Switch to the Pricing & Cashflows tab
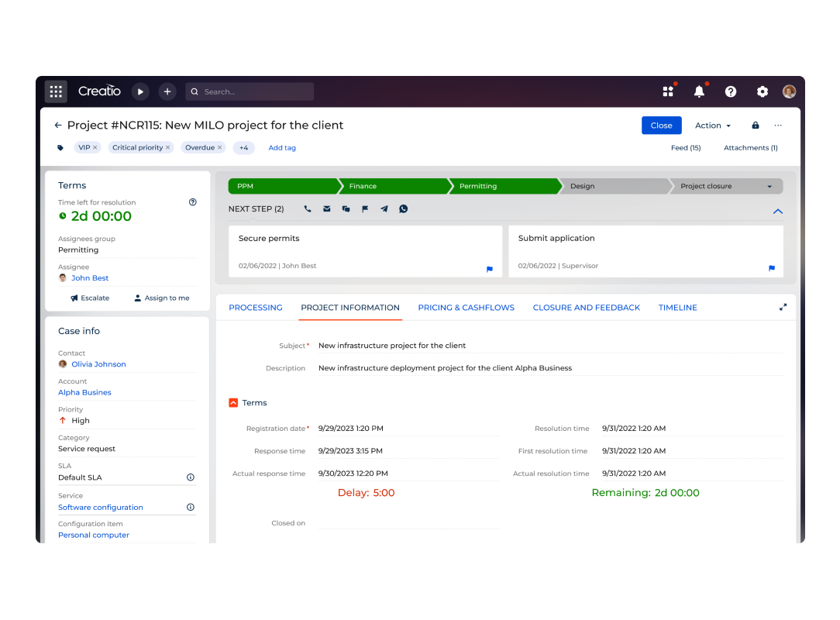Viewport: 840px width, 620px height. coord(466,307)
